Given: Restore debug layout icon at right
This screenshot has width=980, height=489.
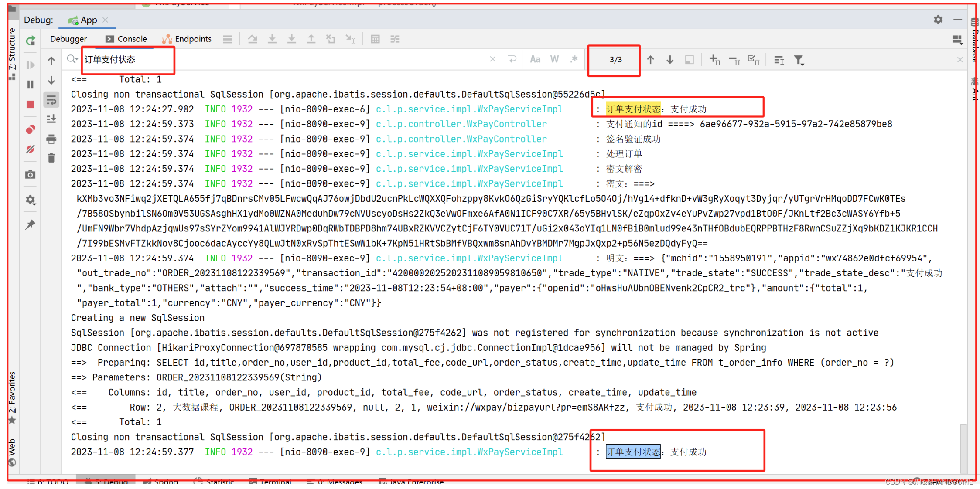Looking at the screenshot, I should pos(957,40).
